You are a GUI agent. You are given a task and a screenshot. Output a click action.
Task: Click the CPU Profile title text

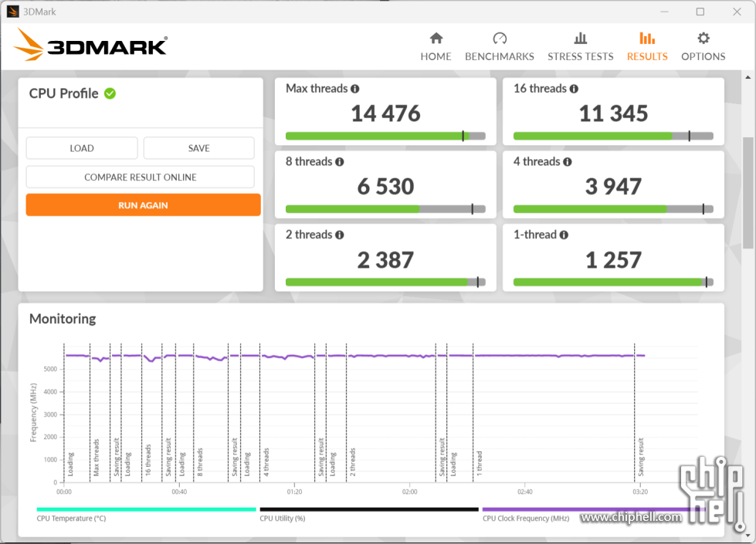[63, 93]
